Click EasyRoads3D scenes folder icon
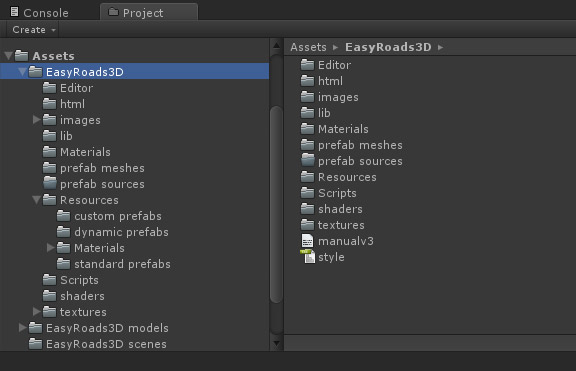 [x=35, y=344]
